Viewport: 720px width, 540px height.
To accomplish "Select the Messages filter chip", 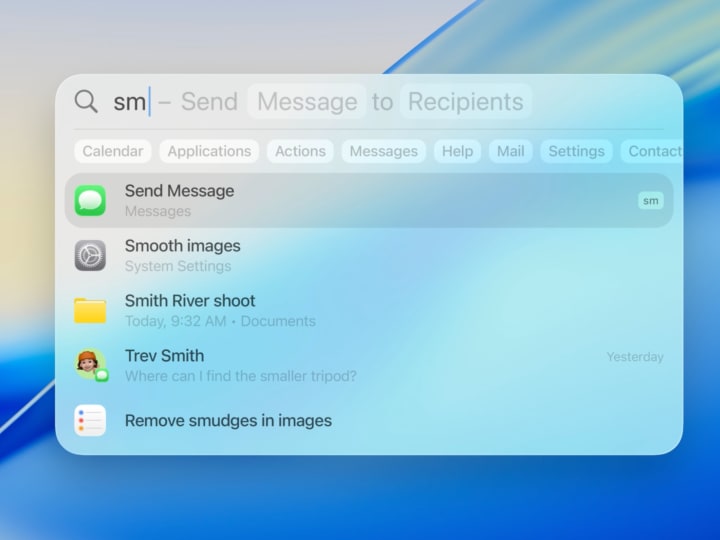I will click(384, 151).
